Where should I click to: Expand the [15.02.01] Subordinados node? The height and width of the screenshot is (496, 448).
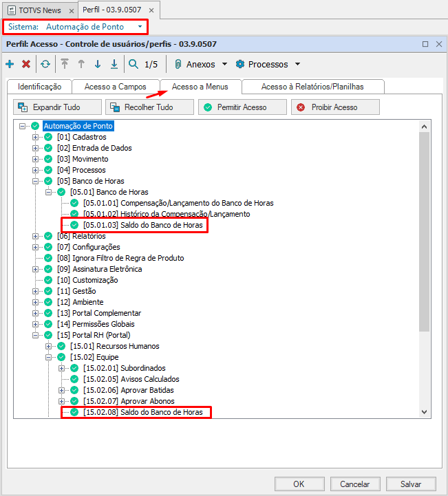pyautogui.click(x=61, y=368)
